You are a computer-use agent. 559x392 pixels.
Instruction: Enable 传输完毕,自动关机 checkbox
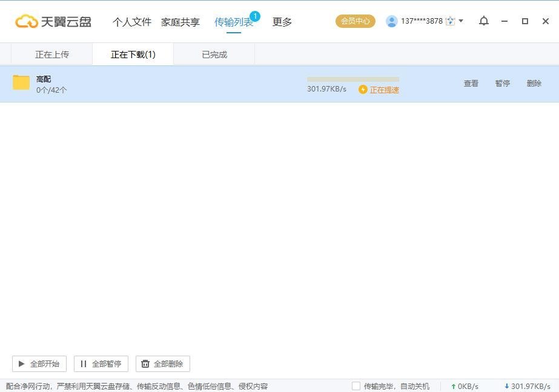pyautogui.click(x=356, y=386)
